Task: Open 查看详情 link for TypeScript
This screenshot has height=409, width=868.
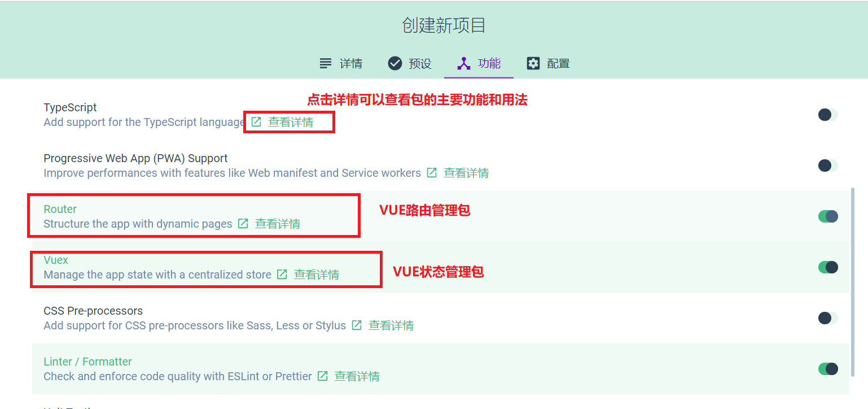Action: coord(291,122)
